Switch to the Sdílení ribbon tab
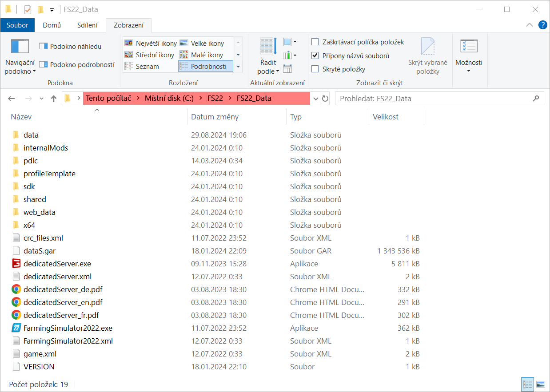Viewport: 550px width, 392px height. (x=87, y=25)
